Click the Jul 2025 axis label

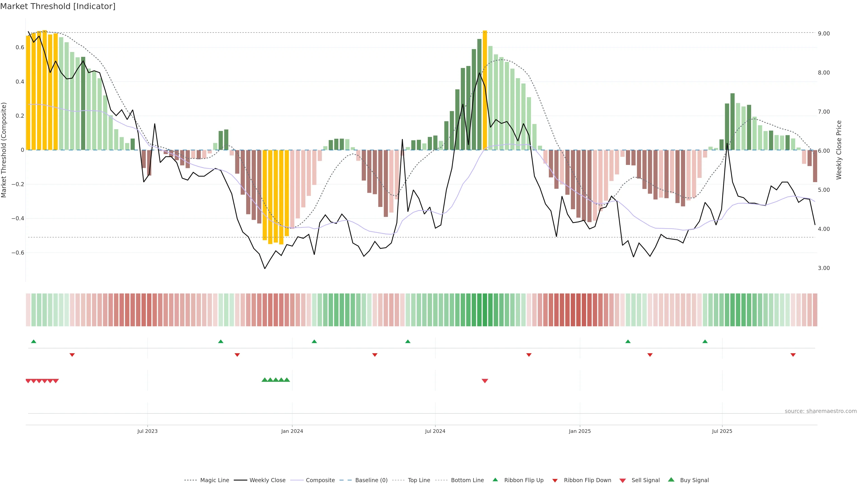coord(722,431)
